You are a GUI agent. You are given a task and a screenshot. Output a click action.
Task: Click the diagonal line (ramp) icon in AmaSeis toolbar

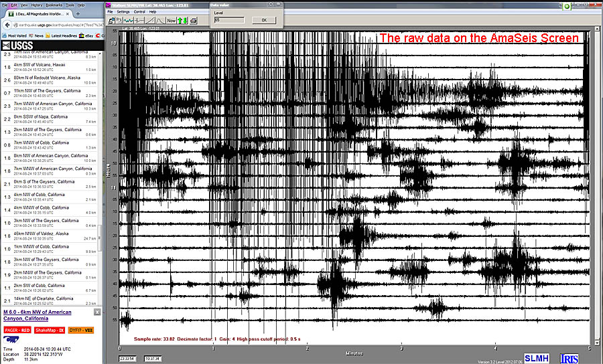150,20
